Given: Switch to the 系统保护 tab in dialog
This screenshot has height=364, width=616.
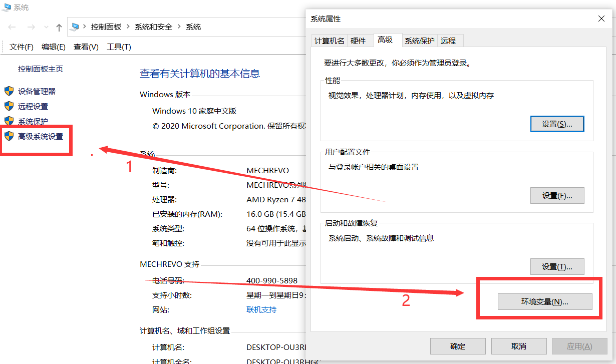Looking at the screenshot, I should pyautogui.click(x=420, y=41).
